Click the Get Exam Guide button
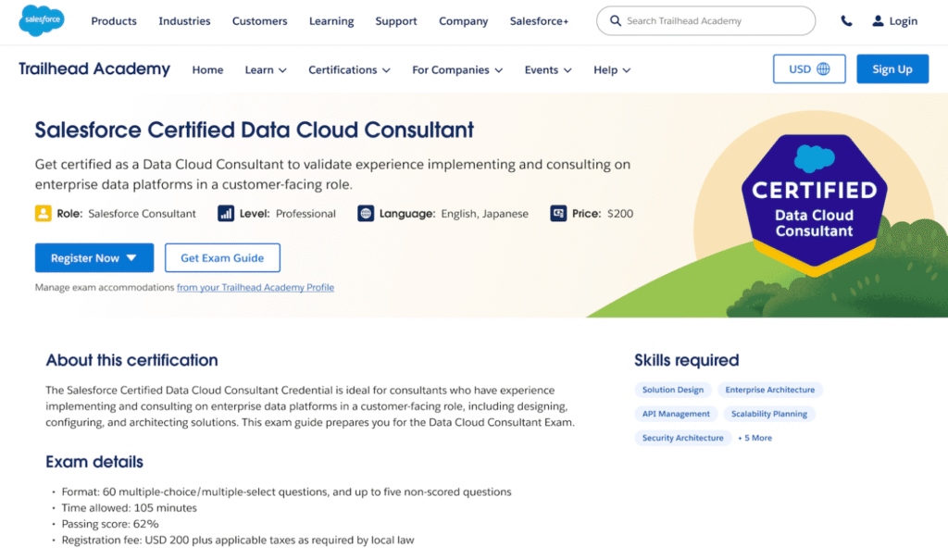Image resolution: width=948 pixels, height=560 pixels. point(222,257)
